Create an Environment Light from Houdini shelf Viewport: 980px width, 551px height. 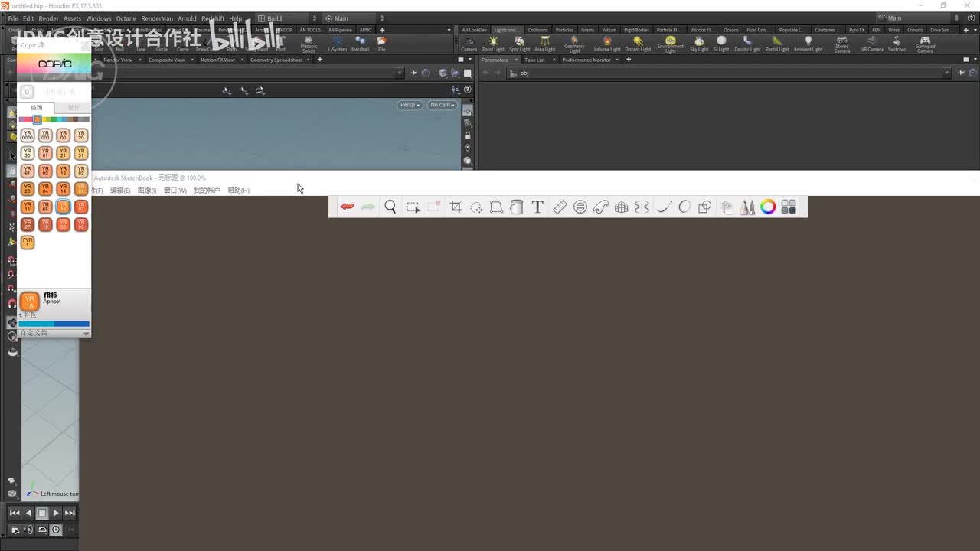click(671, 44)
